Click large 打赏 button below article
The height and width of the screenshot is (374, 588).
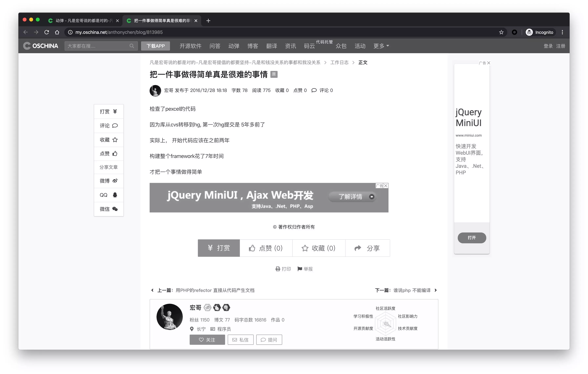point(219,248)
